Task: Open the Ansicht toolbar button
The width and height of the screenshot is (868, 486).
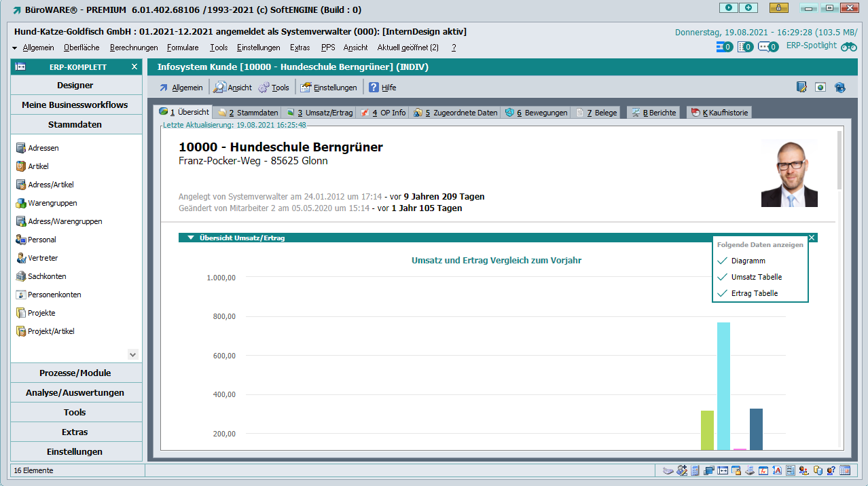Action: (232, 88)
